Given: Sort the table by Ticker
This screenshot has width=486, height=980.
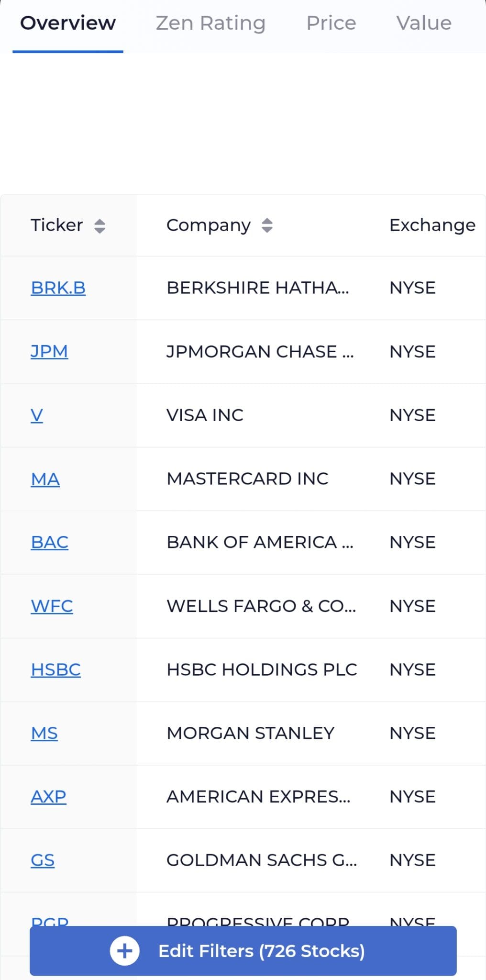Looking at the screenshot, I should coord(57,225).
